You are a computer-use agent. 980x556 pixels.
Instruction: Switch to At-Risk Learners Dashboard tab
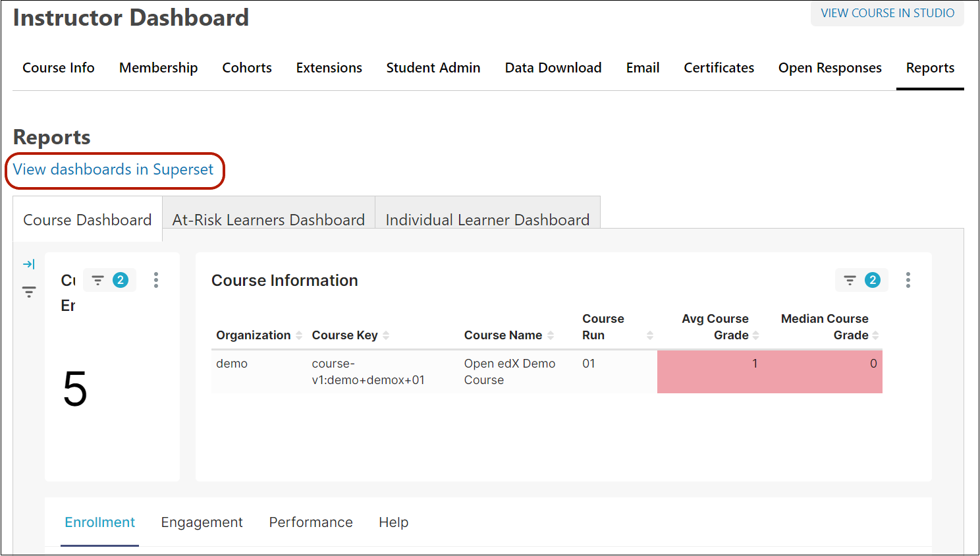[268, 220]
